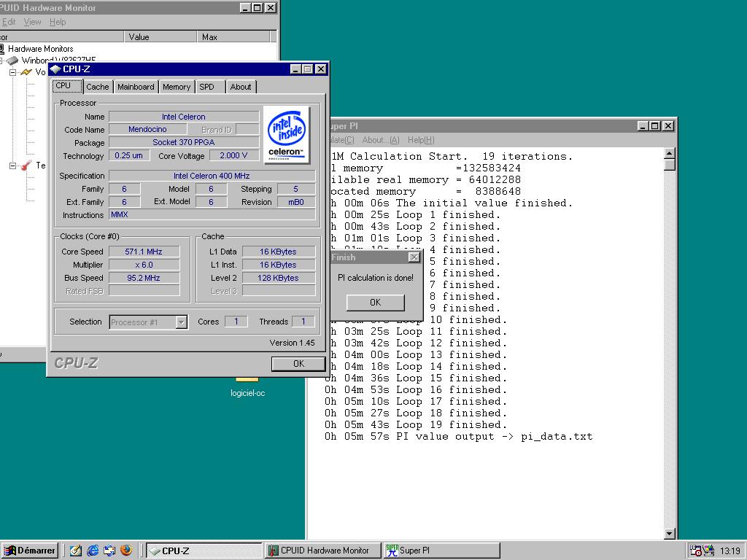Screen dimensions: 747x560
Task: Click the Core Speed value 571.1 MHz
Action: [144, 252]
